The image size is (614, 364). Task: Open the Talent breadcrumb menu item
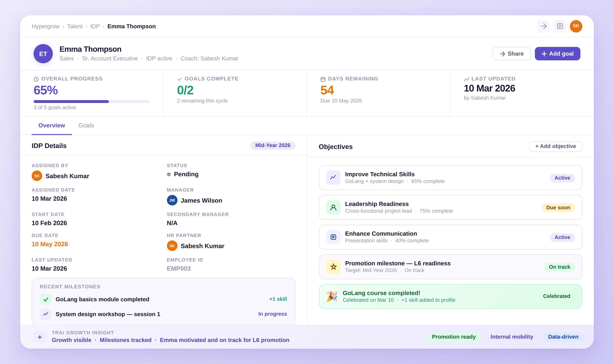75,26
